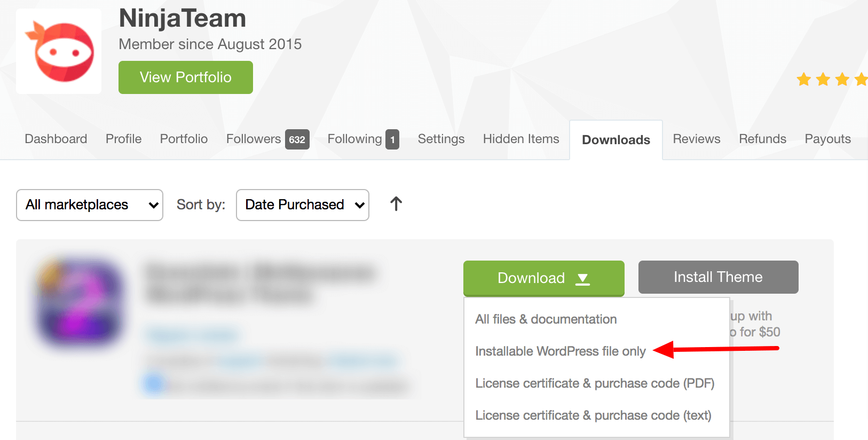868x440 pixels.
Task: Open the Dashboard tab
Action: click(56, 139)
